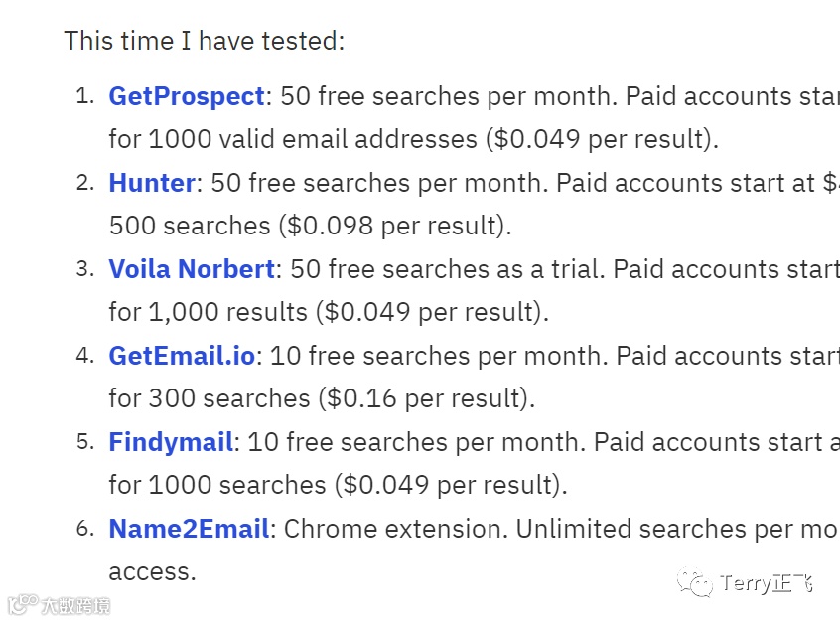Click list number 3 marker
Screen dimensions: 840x622
tap(85, 269)
